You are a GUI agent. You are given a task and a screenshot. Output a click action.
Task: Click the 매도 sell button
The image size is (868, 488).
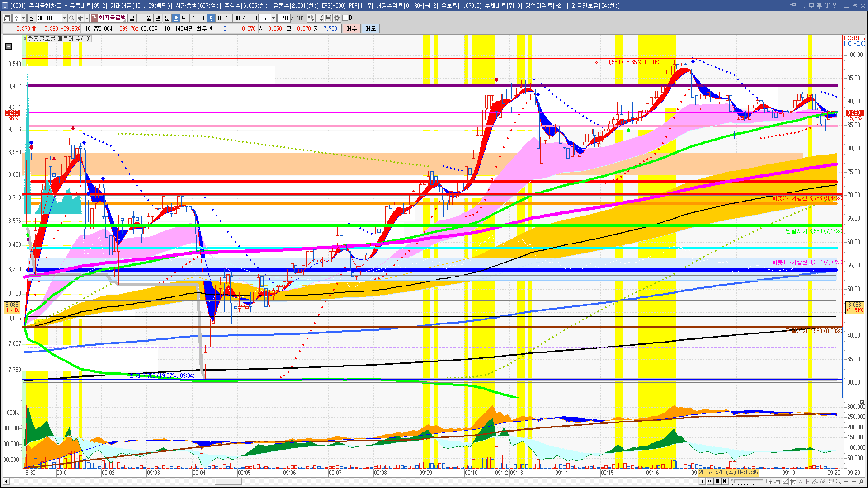point(370,28)
